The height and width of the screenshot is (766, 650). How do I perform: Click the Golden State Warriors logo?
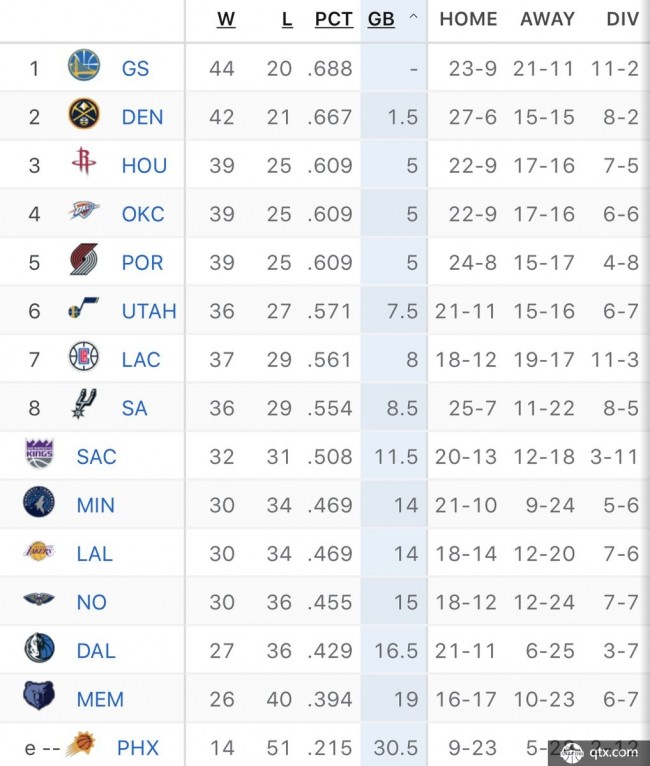pyautogui.click(x=84, y=65)
